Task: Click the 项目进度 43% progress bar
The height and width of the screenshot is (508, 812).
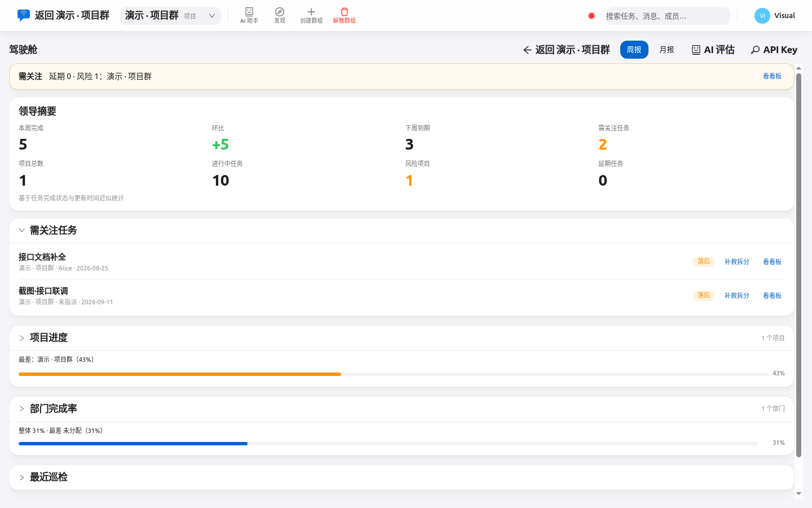Action: click(393, 374)
